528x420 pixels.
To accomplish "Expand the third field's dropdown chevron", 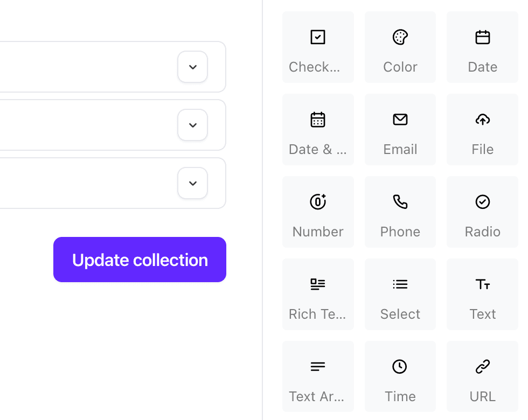I will (x=192, y=183).
